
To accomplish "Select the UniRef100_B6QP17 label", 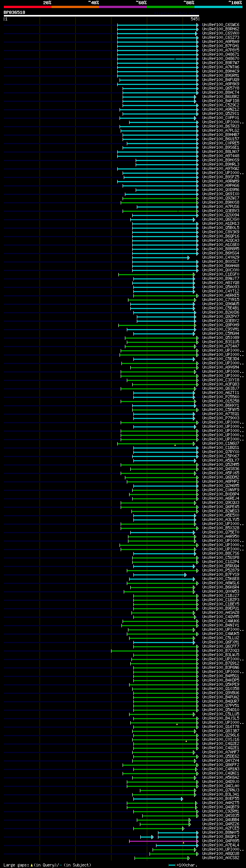I will click(221, 837).
